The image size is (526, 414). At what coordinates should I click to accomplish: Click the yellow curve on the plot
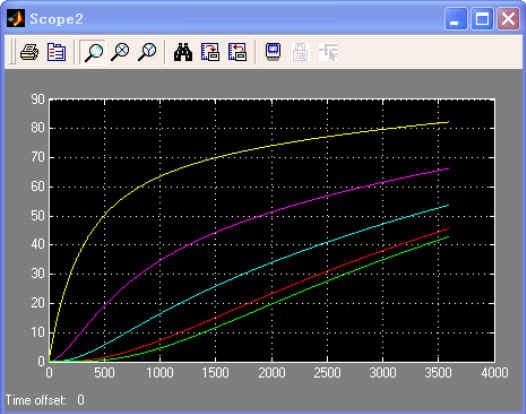[x=215, y=157]
